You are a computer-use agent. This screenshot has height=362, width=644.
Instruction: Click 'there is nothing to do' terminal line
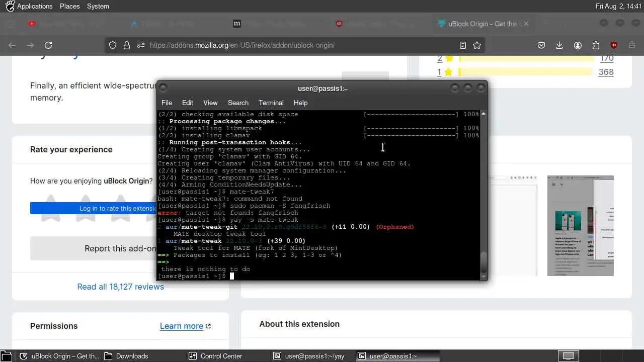206,269
